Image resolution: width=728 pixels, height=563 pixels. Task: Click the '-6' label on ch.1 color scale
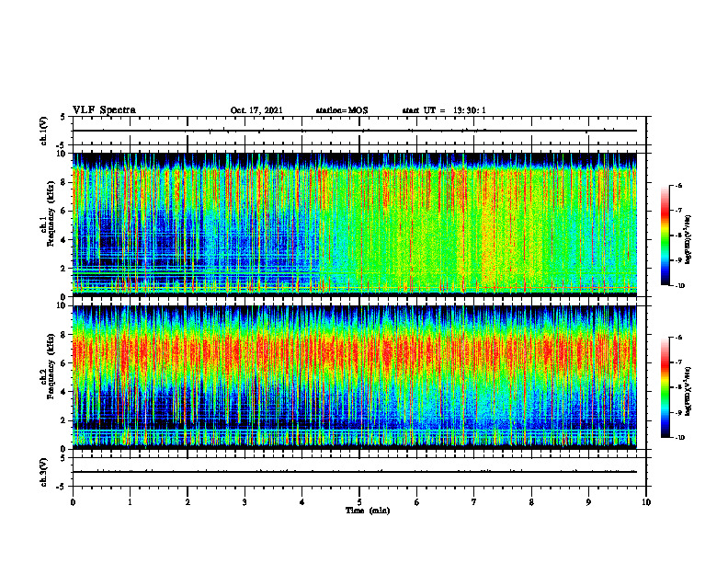[678, 186]
